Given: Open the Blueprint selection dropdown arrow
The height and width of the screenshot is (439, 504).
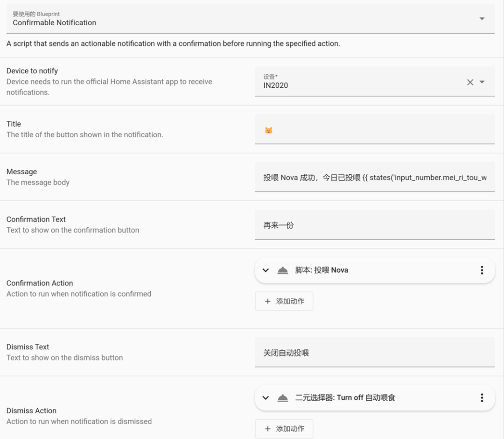Looking at the screenshot, I should coord(482,19).
